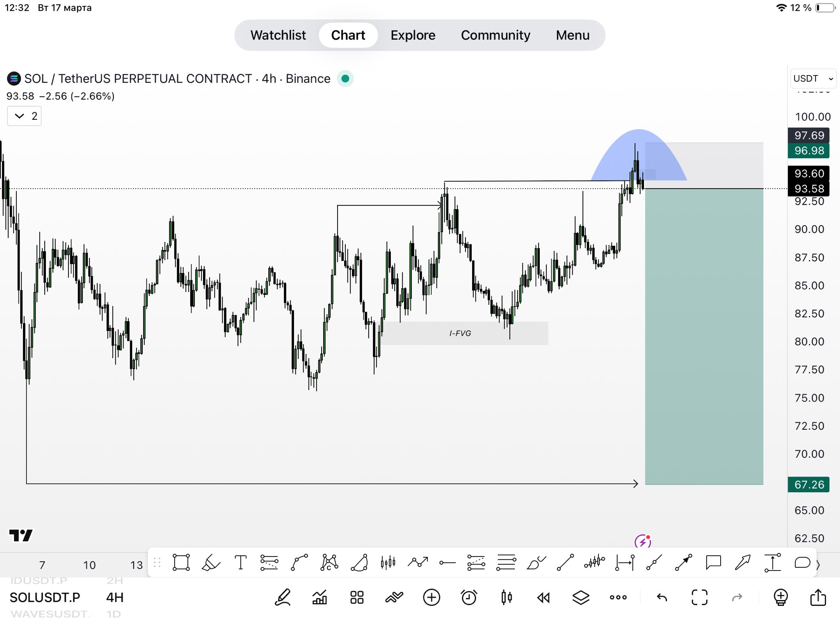Click the green short-position profit zone
Image resolution: width=840 pixels, height=630 pixels.
(704, 336)
